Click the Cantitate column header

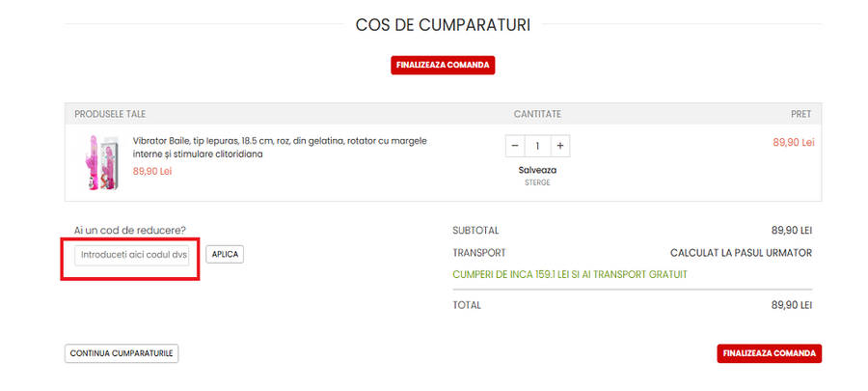(x=537, y=114)
